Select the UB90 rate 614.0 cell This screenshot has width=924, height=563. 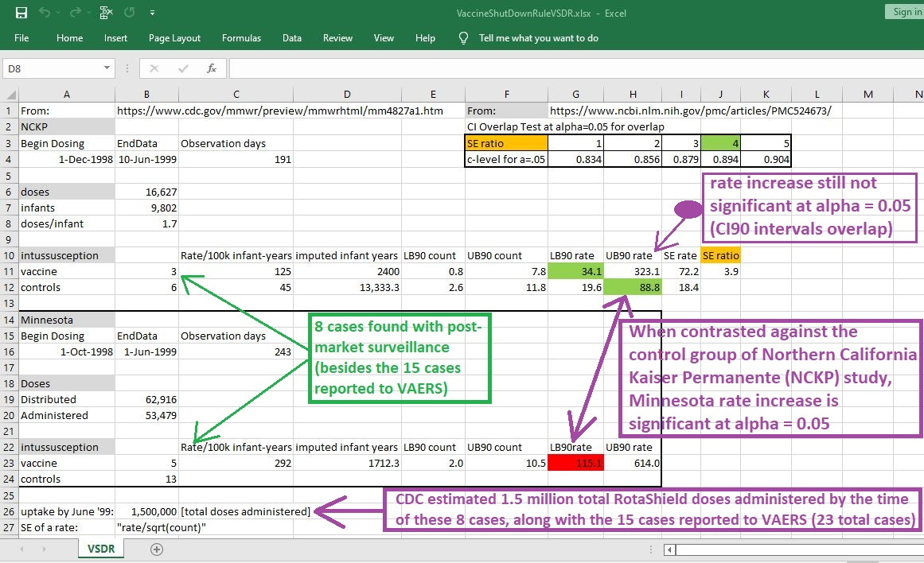632,464
